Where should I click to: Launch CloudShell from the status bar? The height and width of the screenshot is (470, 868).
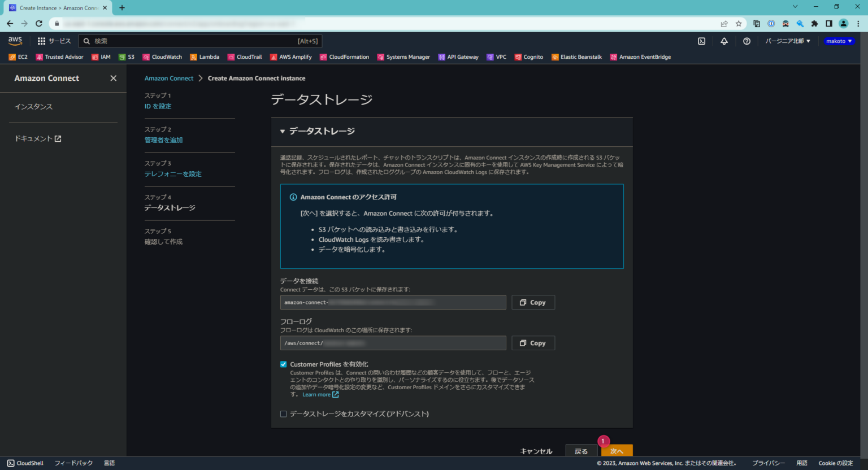25,463
